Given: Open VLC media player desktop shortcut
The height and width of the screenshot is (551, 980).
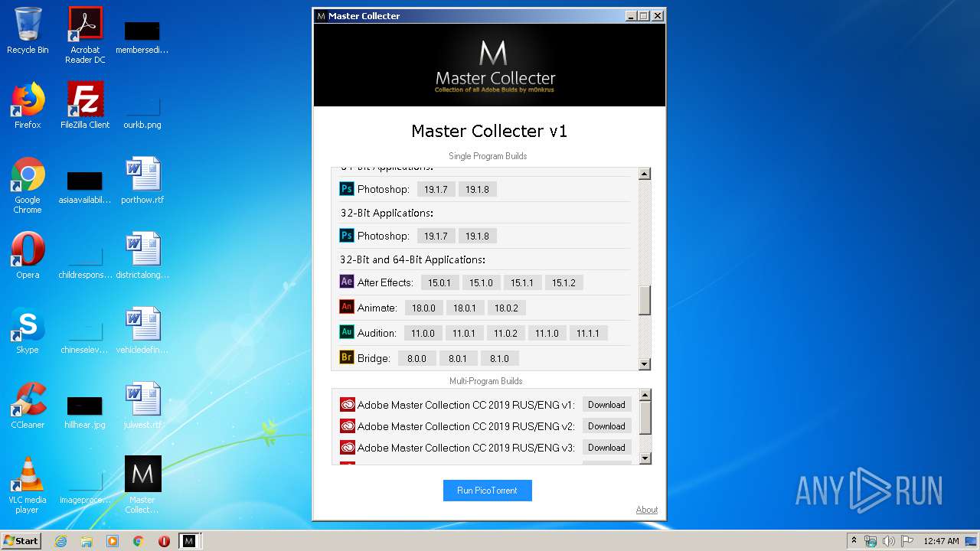Looking at the screenshot, I should [28, 485].
